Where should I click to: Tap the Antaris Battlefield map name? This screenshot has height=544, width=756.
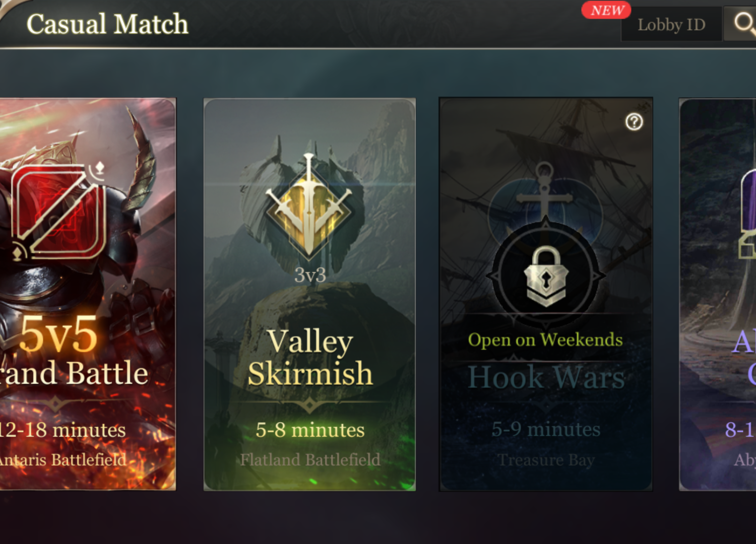(x=62, y=459)
